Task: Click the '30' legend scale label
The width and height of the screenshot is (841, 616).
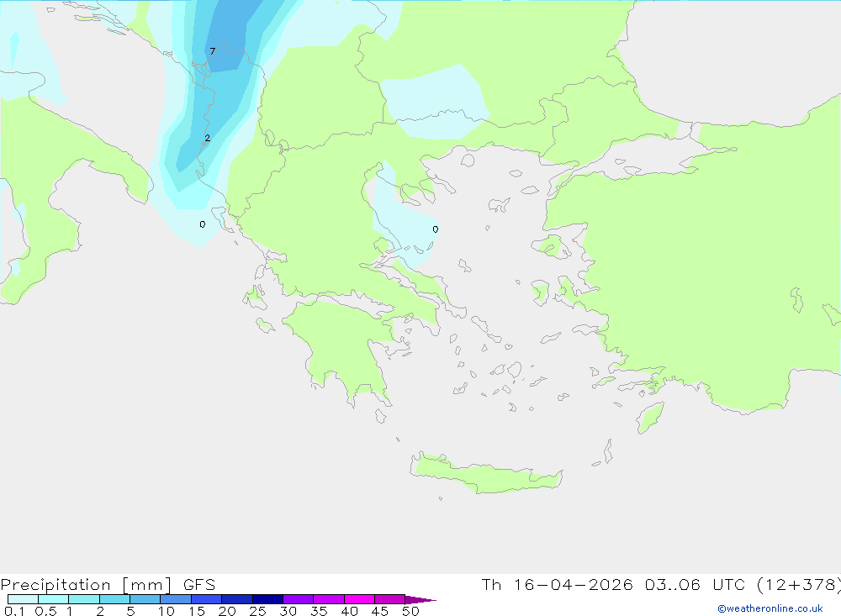Action: click(288, 611)
